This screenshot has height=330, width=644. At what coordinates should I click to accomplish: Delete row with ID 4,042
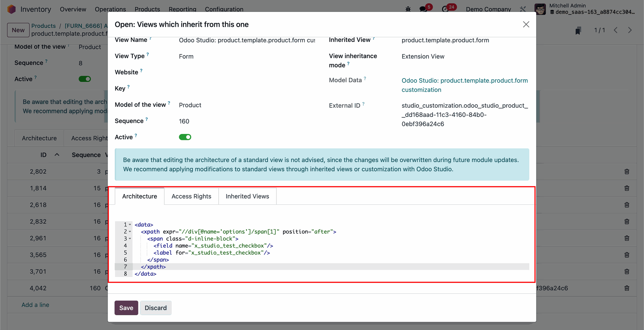point(627,288)
